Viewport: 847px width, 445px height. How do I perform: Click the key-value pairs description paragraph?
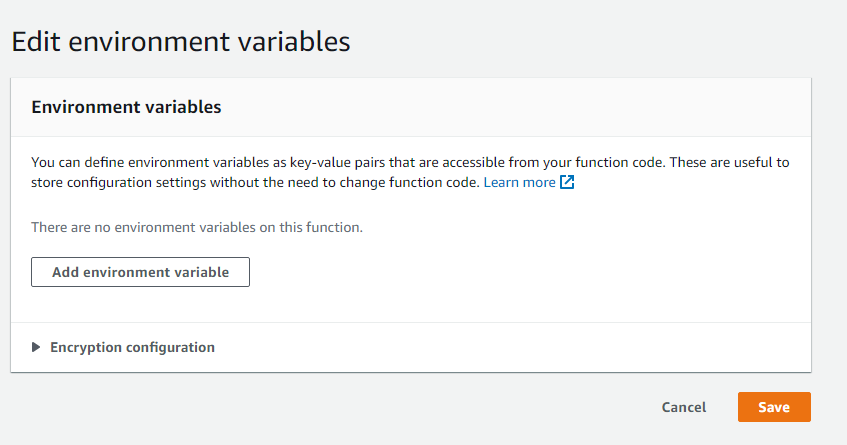click(x=410, y=172)
